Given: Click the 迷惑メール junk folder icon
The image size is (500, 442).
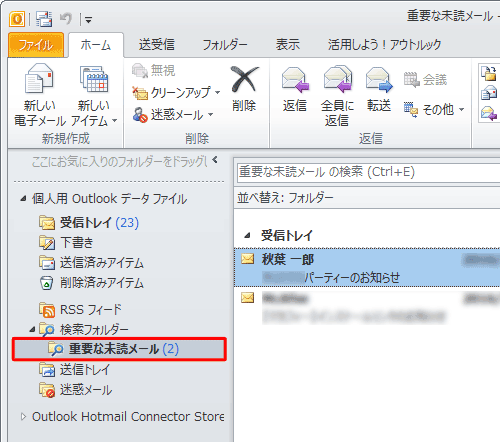Looking at the screenshot, I should [x=47, y=390].
